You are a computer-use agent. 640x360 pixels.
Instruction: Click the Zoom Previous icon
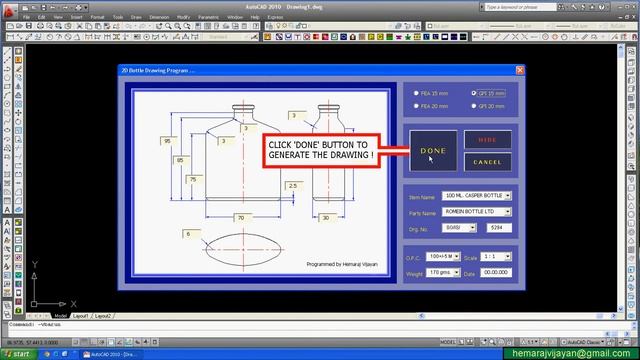[x=187, y=26]
